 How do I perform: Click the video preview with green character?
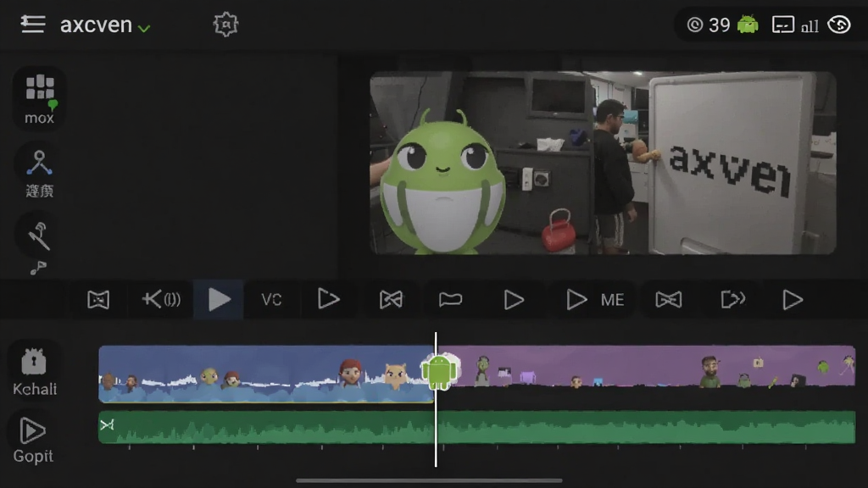point(603,163)
